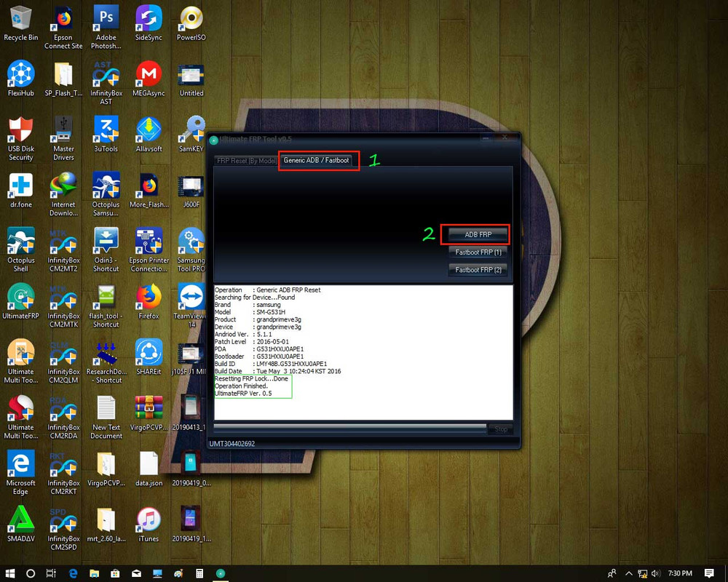The height and width of the screenshot is (582, 728).
Task: Select the FlexiHub desktop icon
Action: pyautogui.click(x=21, y=79)
